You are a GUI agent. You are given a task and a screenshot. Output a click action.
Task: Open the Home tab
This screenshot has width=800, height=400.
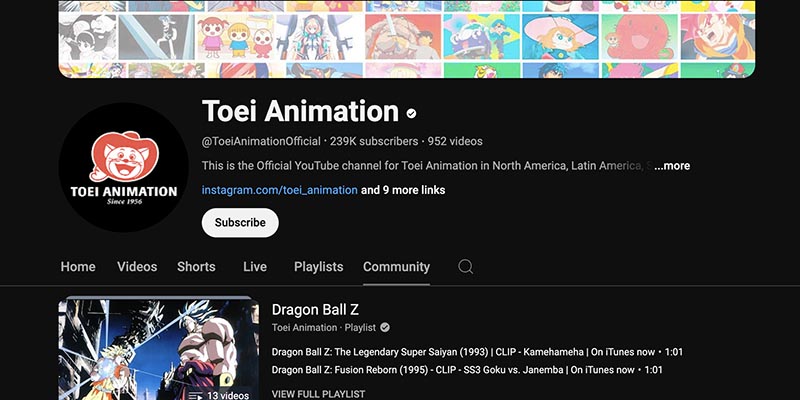[78, 267]
